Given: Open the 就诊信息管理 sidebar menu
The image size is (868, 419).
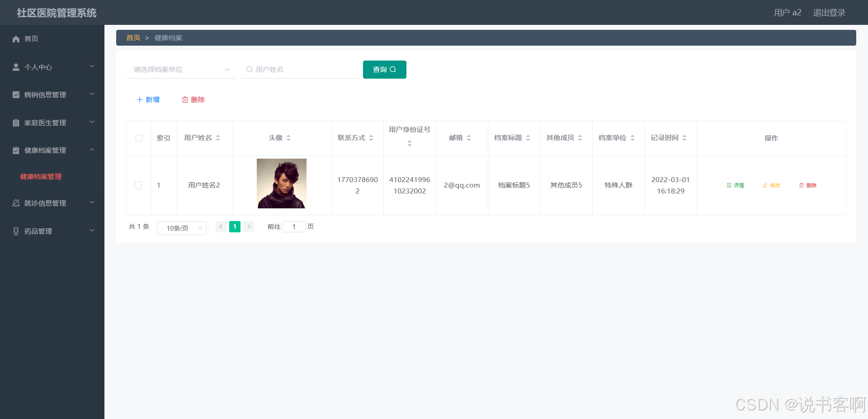Looking at the screenshot, I should [52, 203].
